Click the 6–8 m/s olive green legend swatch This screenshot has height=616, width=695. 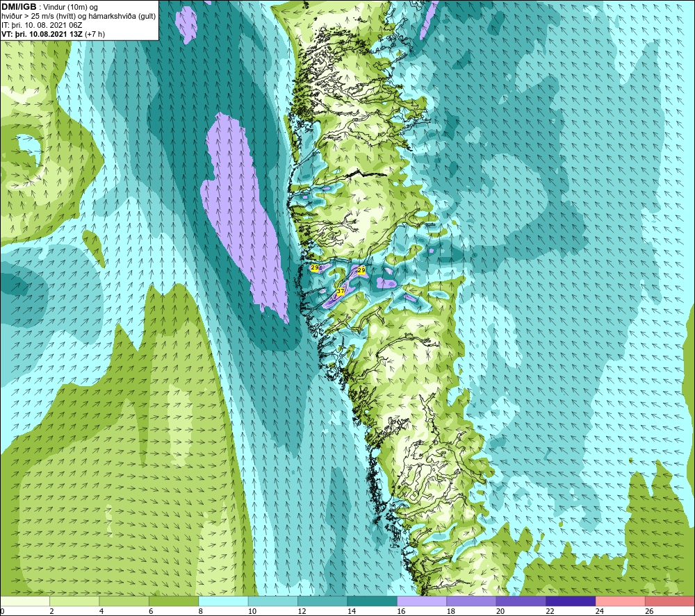[174, 601]
